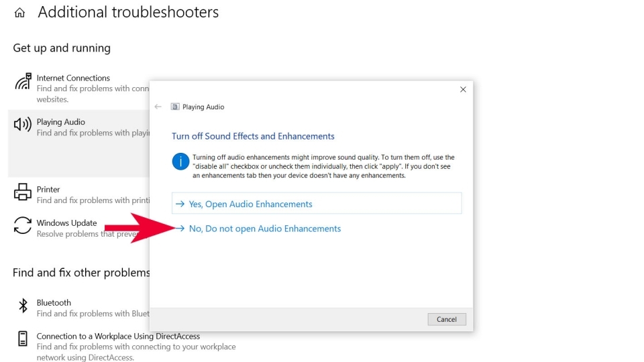The image size is (644, 362).
Task: Select the Printer troubleshooter icon
Action: coord(23,192)
